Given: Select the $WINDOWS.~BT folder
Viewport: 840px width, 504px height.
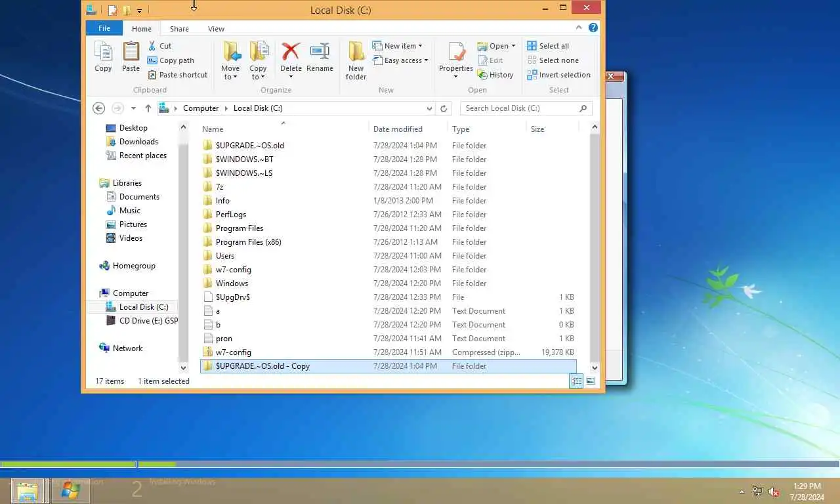Looking at the screenshot, I should pos(388,159).
